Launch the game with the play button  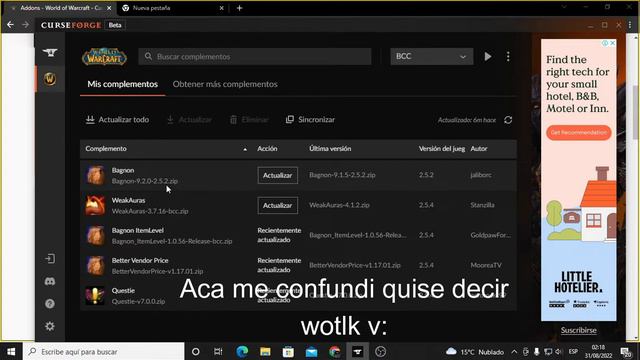click(x=488, y=56)
